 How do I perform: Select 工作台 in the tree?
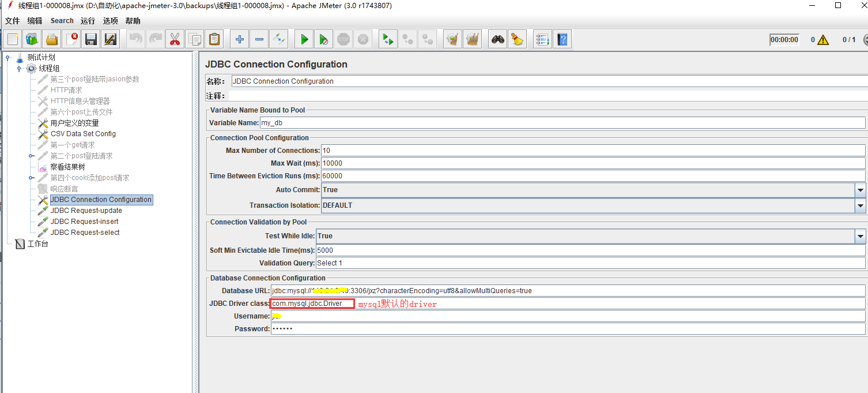(37, 244)
